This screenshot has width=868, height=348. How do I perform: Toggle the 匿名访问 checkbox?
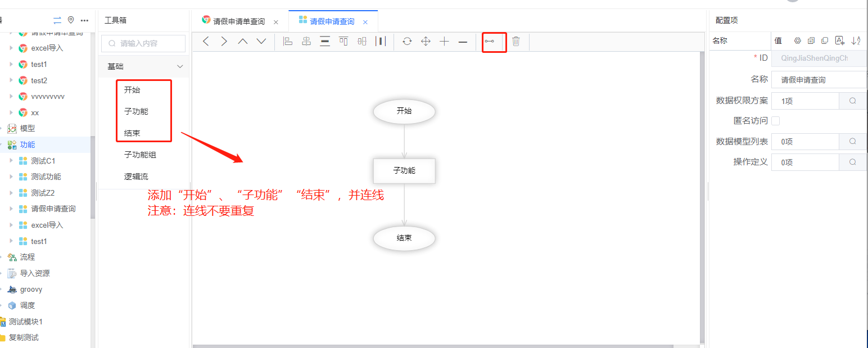click(x=776, y=121)
